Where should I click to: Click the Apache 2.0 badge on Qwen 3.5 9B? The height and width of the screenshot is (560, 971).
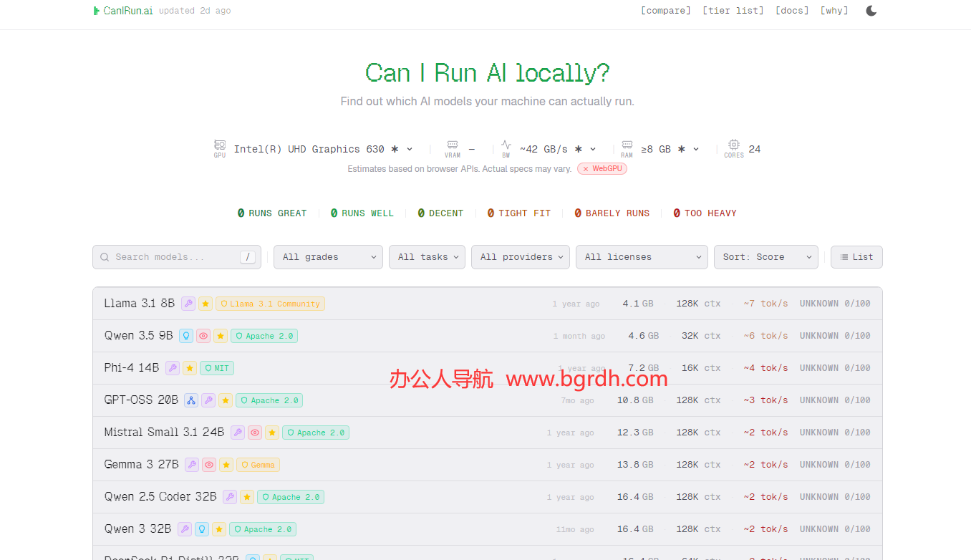(264, 336)
